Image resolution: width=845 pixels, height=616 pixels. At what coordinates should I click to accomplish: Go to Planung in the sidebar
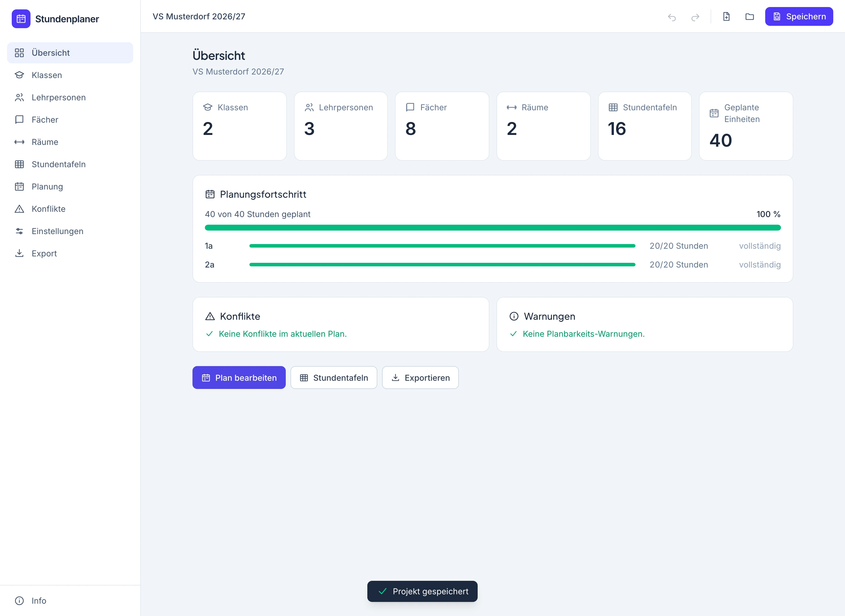click(x=70, y=187)
